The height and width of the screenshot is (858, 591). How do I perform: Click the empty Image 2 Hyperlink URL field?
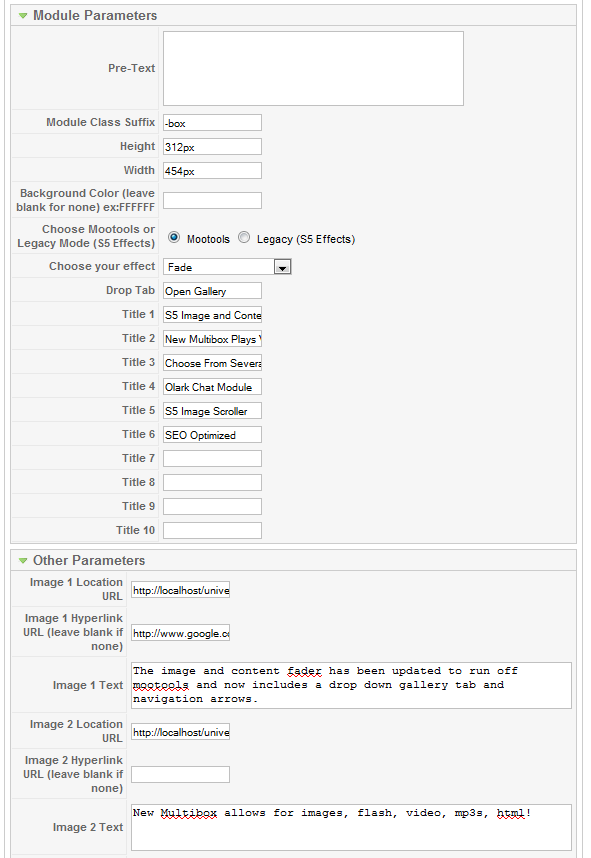(181, 774)
